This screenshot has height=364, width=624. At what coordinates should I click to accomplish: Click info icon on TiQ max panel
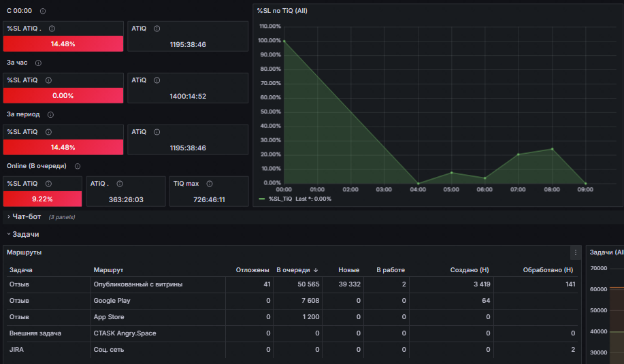(210, 184)
